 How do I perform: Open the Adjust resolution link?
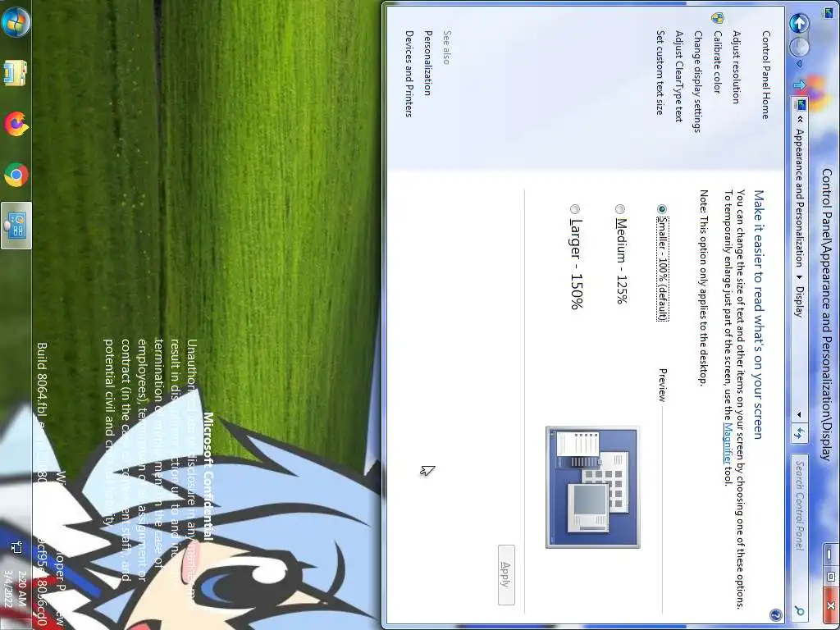coord(736,67)
